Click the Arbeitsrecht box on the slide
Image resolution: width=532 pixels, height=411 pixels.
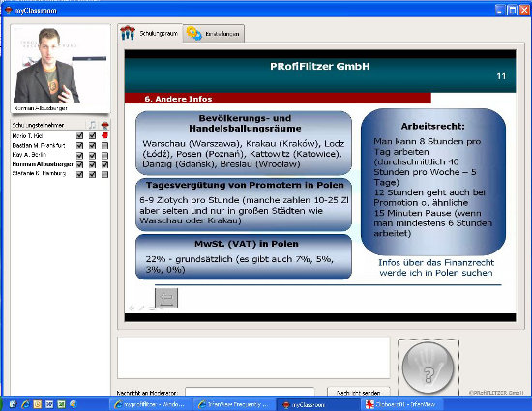tap(433, 182)
